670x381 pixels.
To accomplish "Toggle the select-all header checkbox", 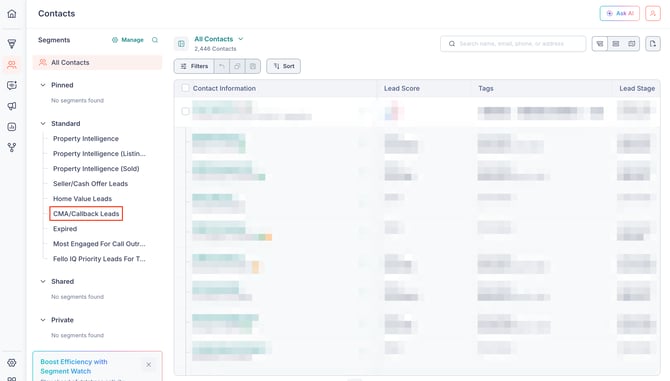I will point(185,88).
